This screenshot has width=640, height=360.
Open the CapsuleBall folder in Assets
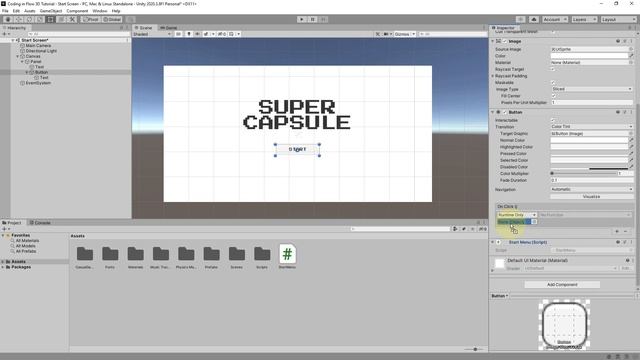tap(84, 257)
